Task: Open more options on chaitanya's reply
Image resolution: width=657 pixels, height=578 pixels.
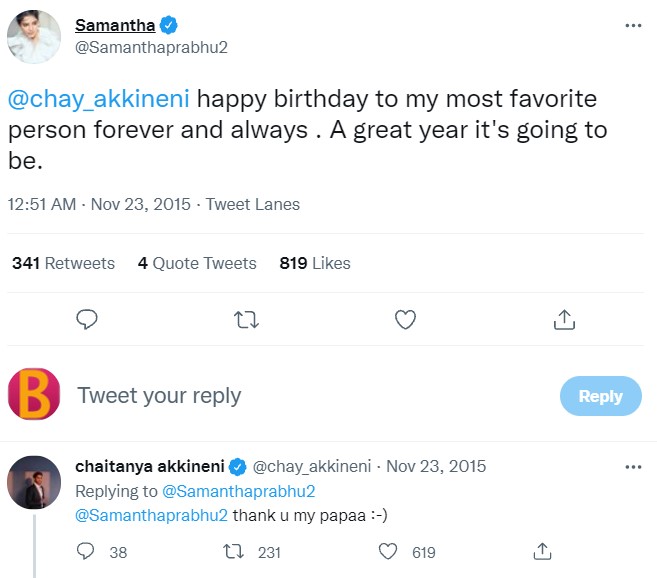Action: click(632, 467)
